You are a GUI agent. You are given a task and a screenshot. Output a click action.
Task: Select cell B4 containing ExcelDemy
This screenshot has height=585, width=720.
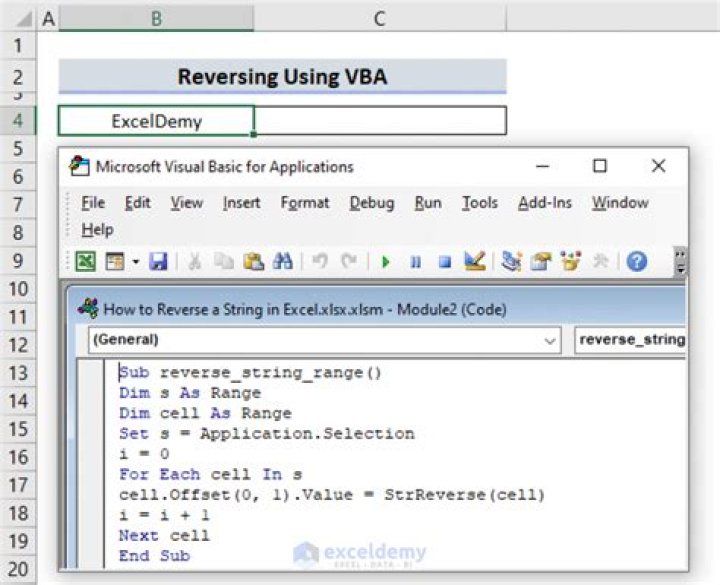click(156, 121)
